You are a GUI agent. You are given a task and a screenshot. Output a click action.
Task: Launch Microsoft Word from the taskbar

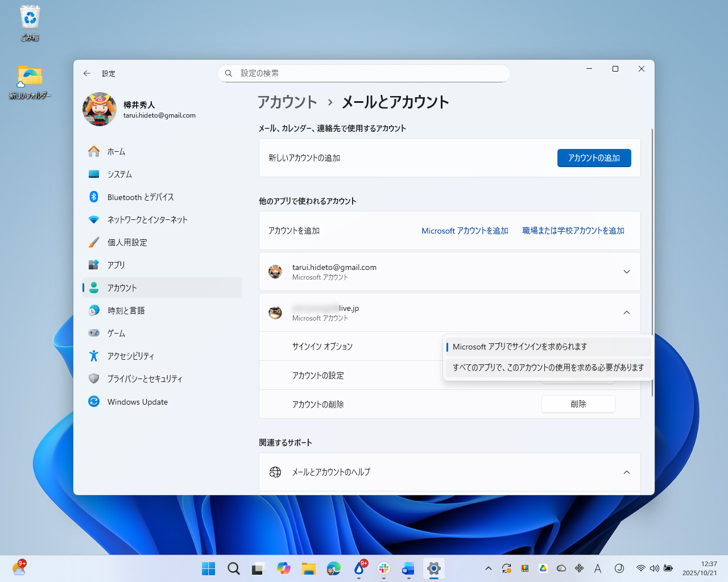coord(408,568)
